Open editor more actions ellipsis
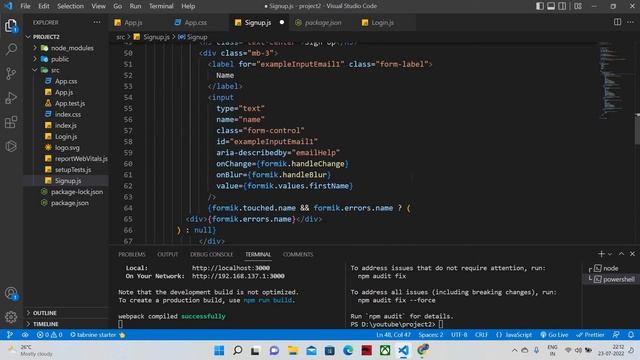 click(631, 22)
